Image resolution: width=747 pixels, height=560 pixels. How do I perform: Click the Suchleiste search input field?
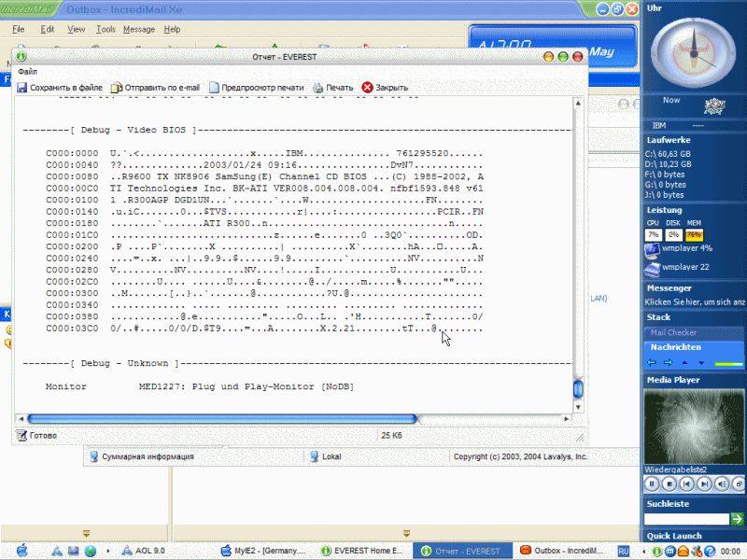coord(686,519)
